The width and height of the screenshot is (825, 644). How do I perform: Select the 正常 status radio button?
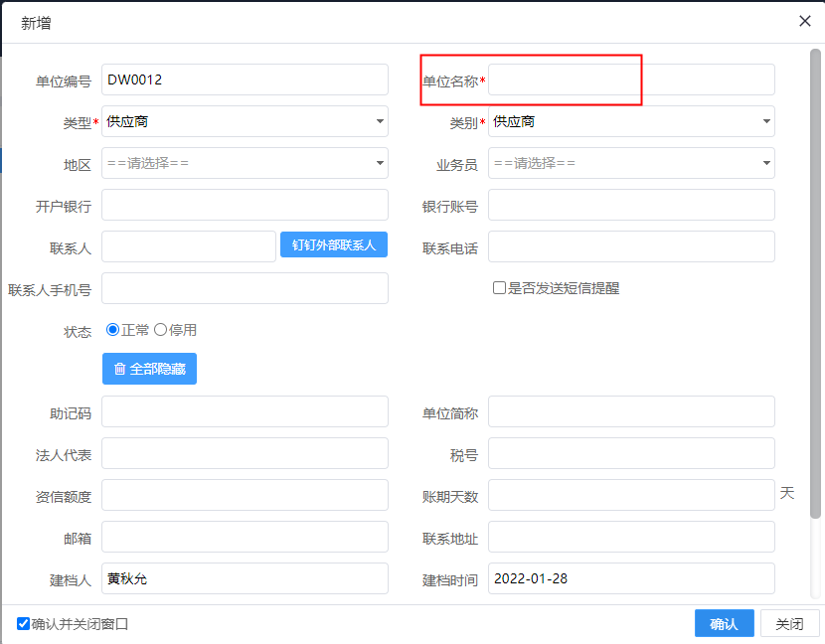111,331
